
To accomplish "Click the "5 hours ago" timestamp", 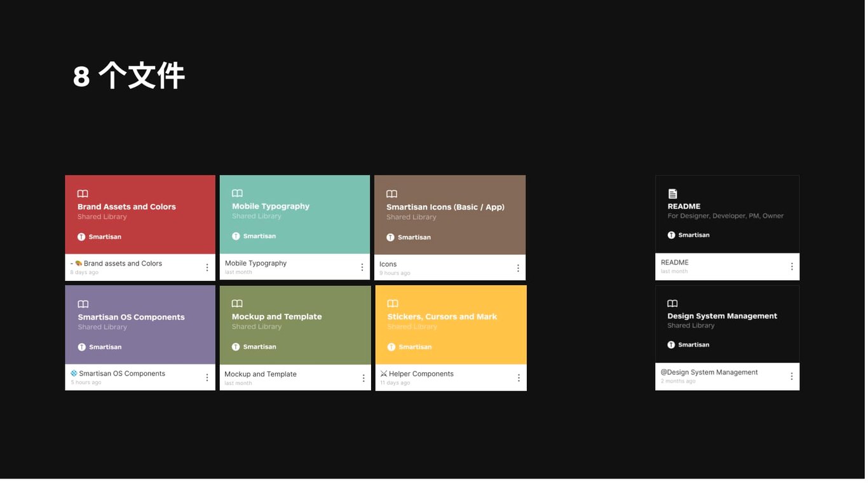I will (x=86, y=383).
